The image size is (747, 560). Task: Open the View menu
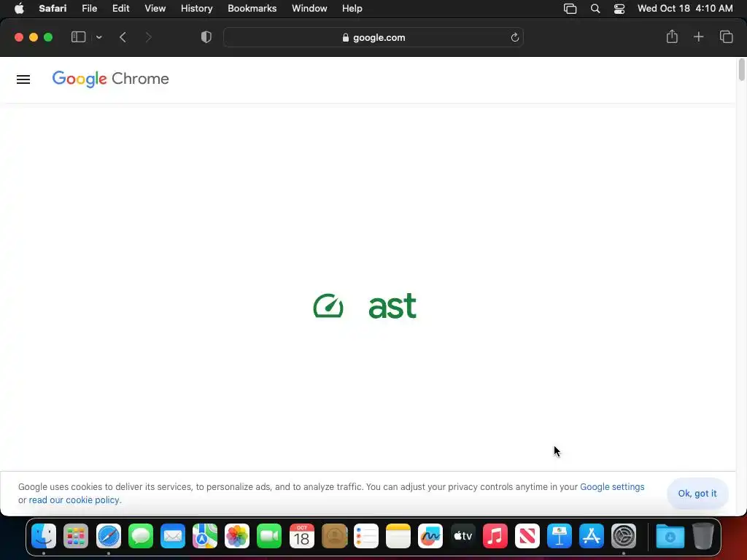pyautogui.click(x=155, y=9)
